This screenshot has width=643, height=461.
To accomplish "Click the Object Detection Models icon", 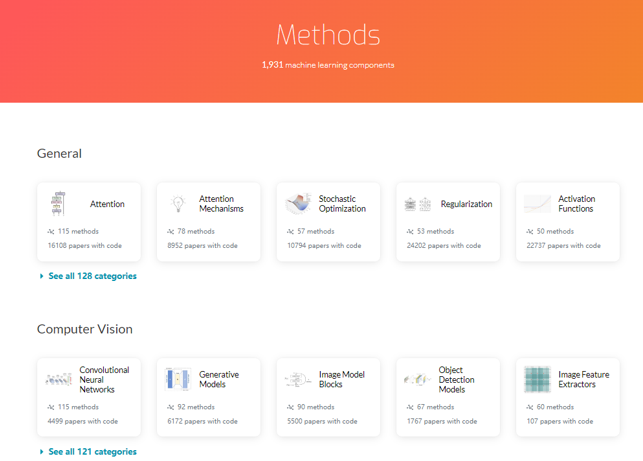I will click(x=417, y=380).
